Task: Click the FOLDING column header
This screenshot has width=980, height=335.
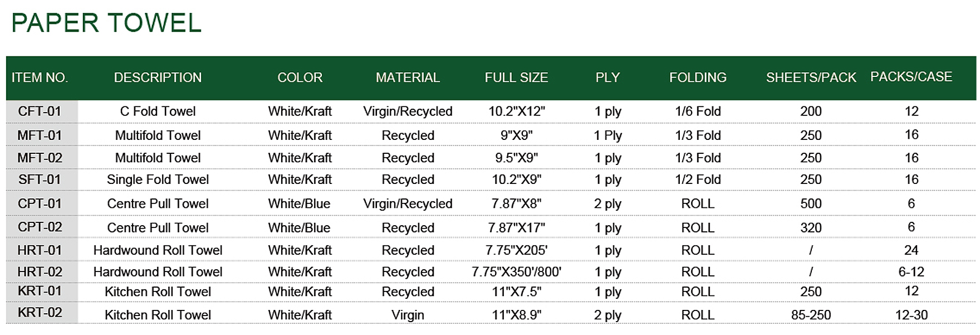Action: tap(698, 77)
